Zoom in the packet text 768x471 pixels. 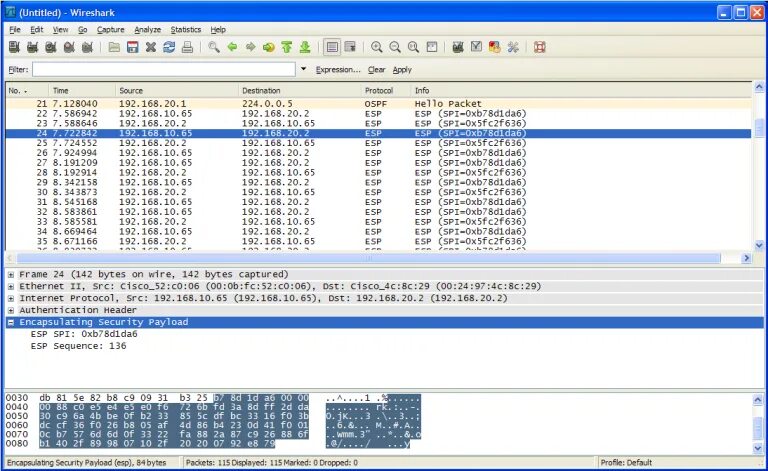(x=376, y=47)
